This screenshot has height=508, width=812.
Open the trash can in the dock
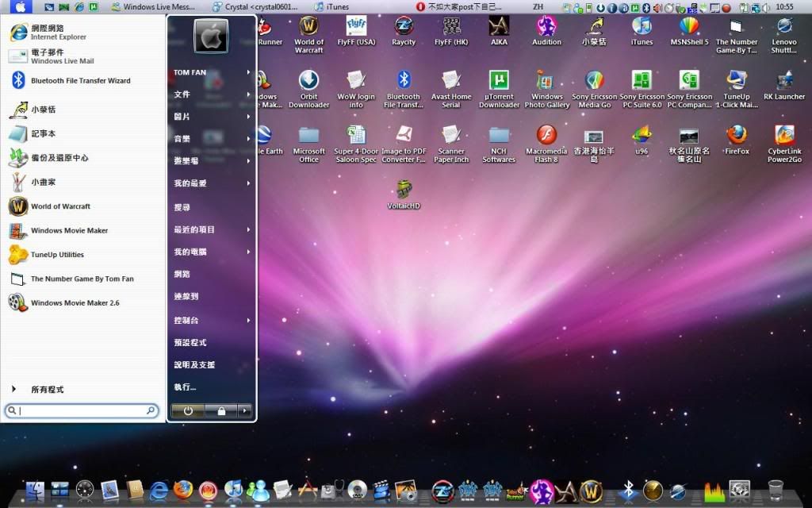pyautogui.click(x=776, y=490)
